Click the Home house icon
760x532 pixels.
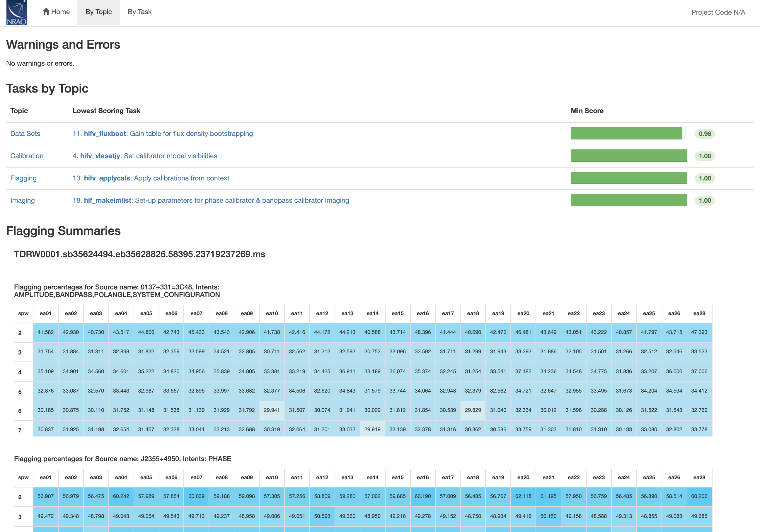(x=46, y=11)
